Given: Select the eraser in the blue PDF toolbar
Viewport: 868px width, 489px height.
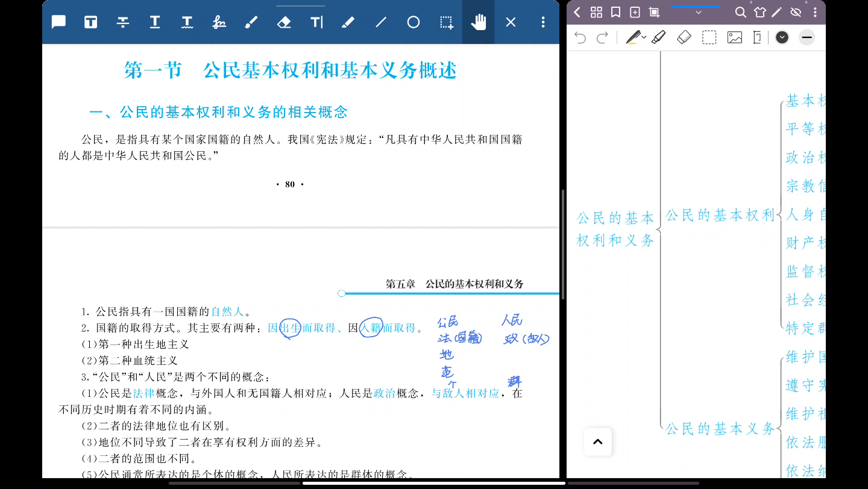Looking at the screenshot, I should click(x=284, y=22).
